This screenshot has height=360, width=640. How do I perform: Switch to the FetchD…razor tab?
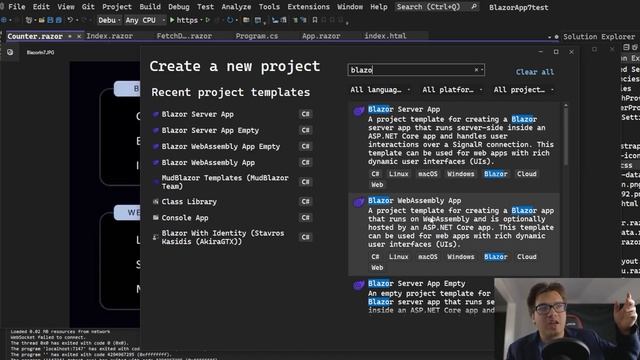pyautogui.click(x=184, y=36)
